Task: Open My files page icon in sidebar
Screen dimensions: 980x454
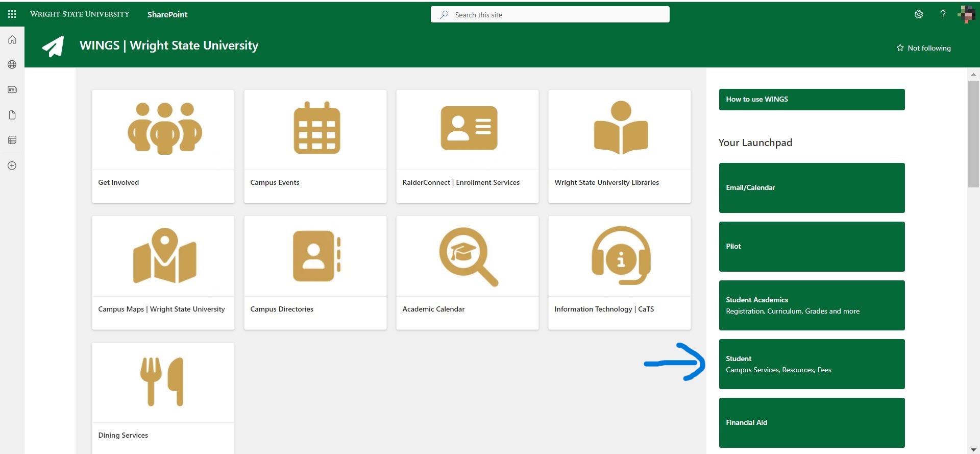Action: 12,115
